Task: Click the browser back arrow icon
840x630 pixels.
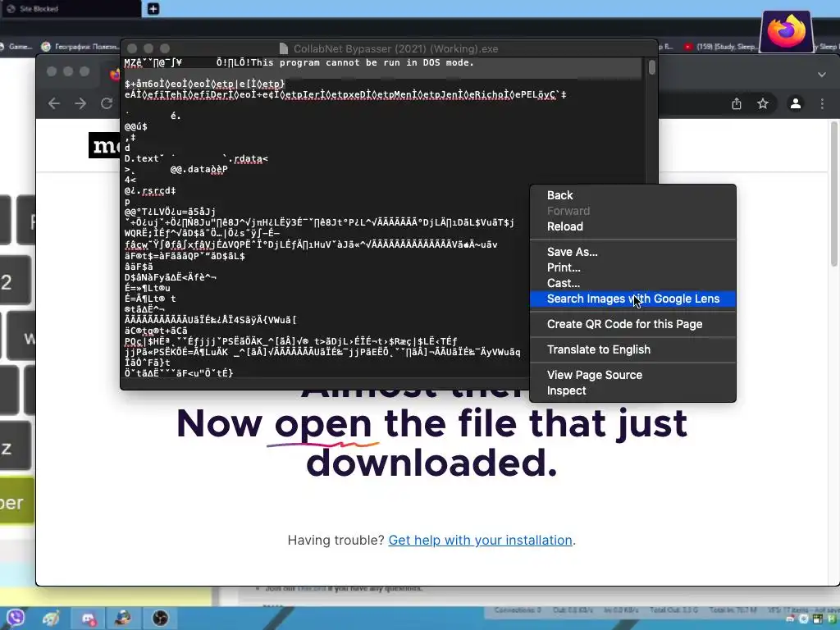Action: (x=54, y=103)
